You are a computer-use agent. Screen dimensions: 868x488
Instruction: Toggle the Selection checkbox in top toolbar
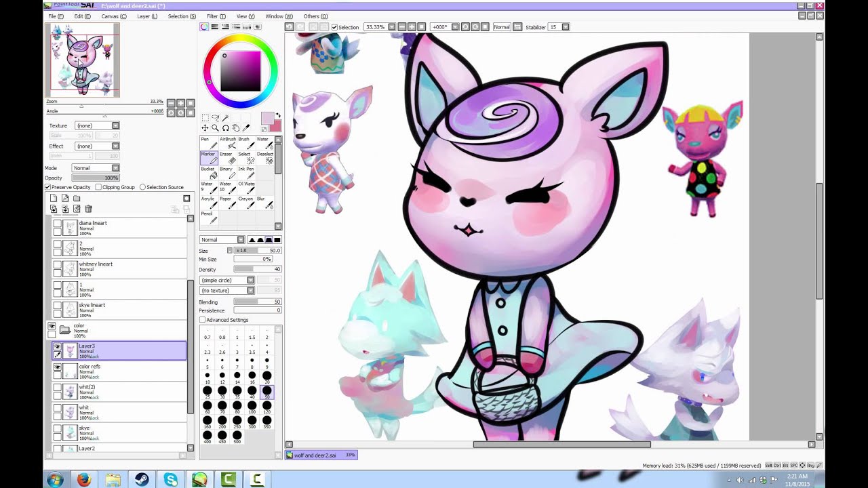(x=335, y=27)
